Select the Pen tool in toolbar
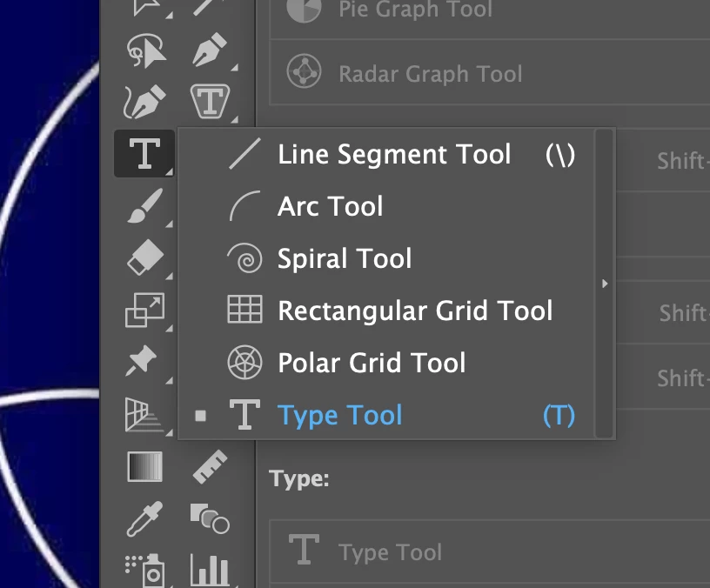The width and height of the screenshot is (710, 588). (209, 49)
